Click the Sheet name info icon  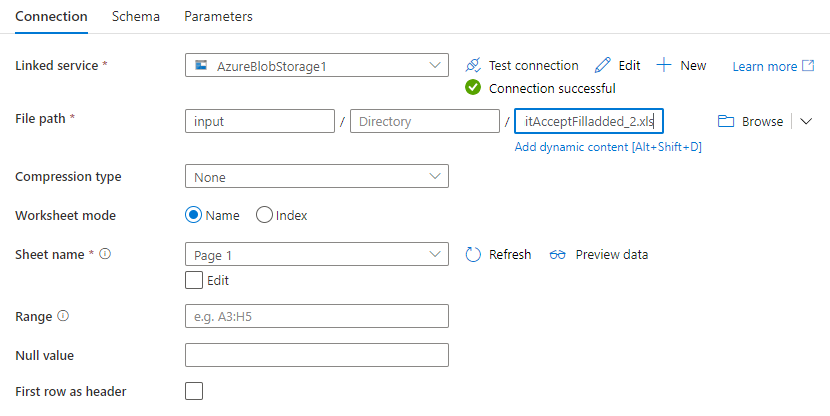105,254
